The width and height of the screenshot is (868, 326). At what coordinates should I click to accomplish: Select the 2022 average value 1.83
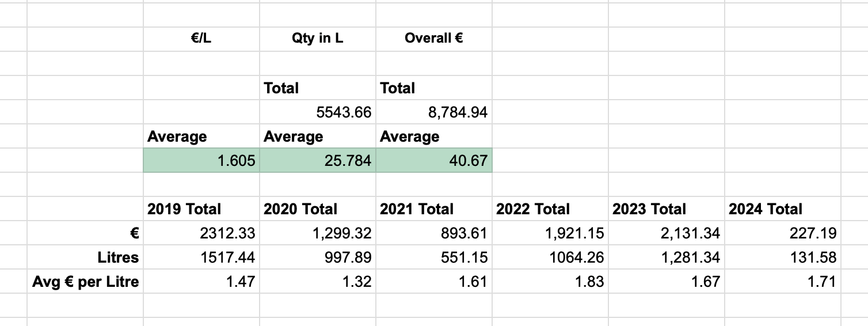[550, 282]
